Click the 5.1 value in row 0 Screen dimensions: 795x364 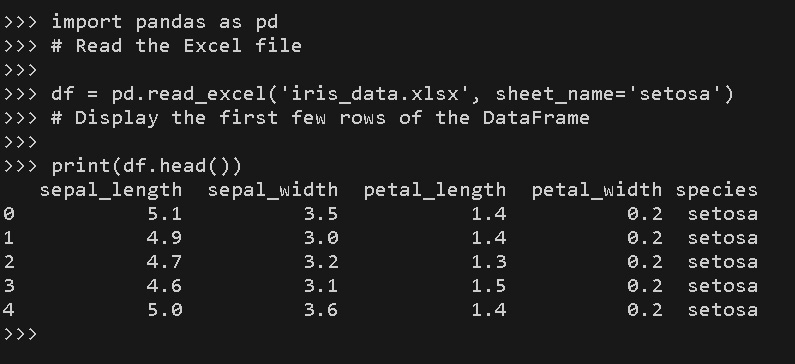(165, 214)
